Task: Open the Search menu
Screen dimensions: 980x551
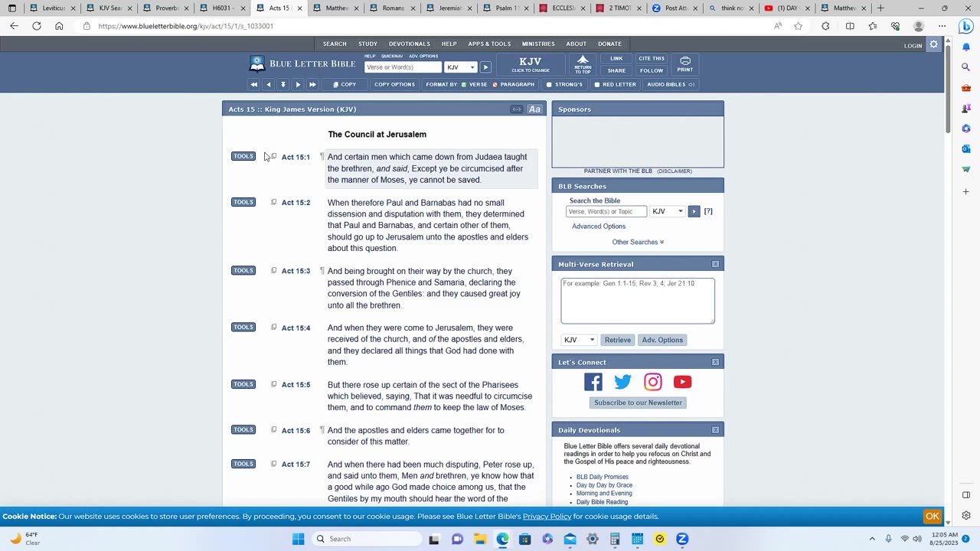Action: pos(335,44)
